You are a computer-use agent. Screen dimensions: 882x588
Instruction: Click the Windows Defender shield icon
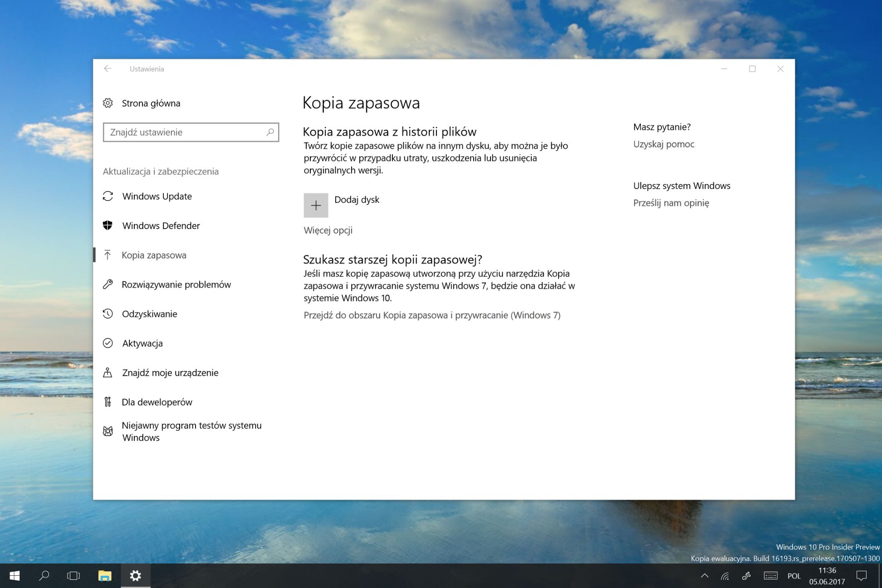[108, 226]
